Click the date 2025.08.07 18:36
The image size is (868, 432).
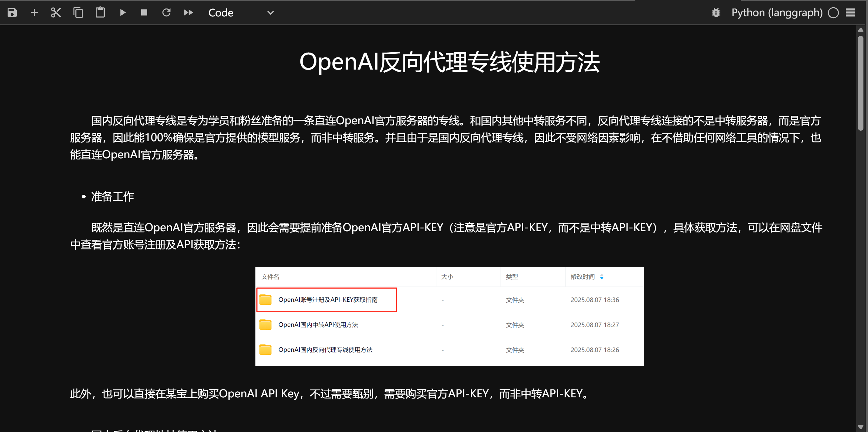(595, 300)
